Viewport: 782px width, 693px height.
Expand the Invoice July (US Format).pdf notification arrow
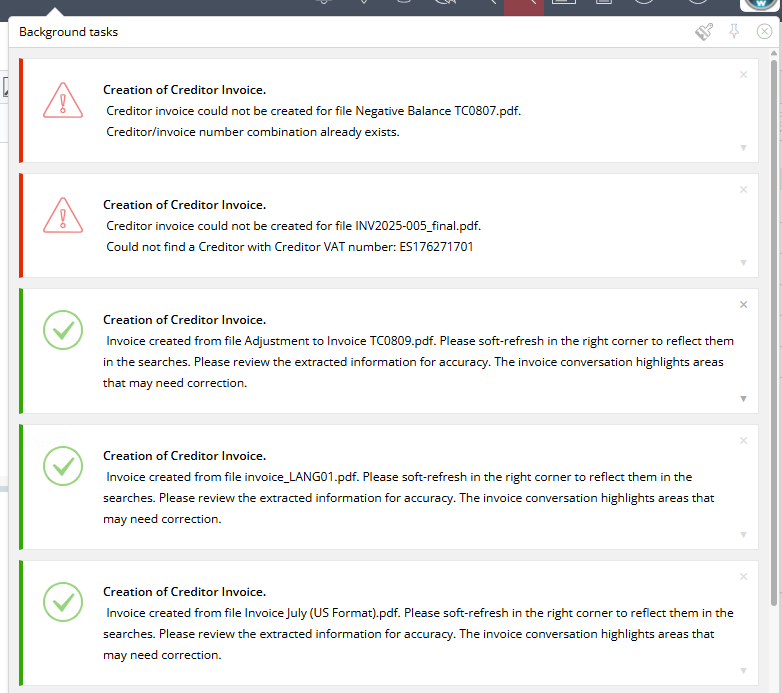743,671
